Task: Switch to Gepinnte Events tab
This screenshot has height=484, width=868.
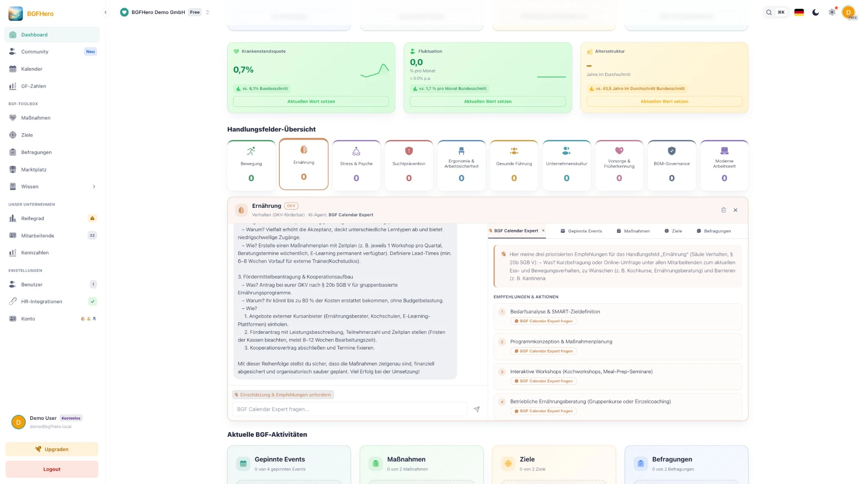Action: click(581, 231)
